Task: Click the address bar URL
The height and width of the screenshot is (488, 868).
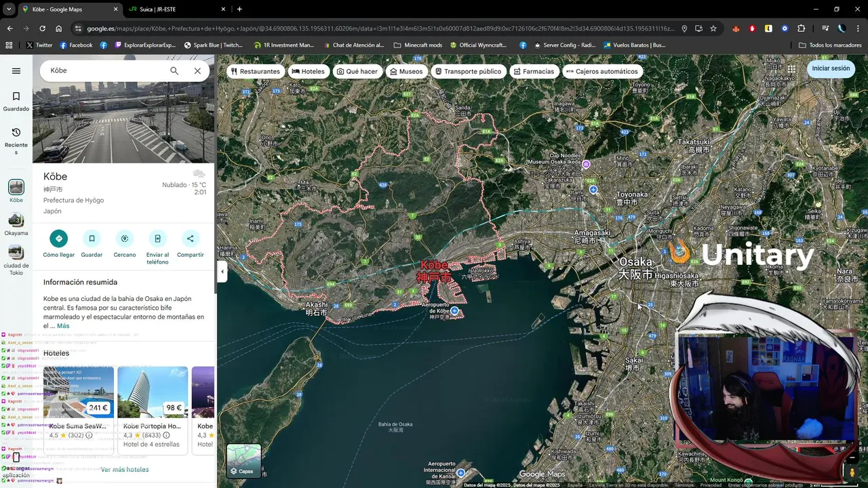Action: tap(382, 28)
